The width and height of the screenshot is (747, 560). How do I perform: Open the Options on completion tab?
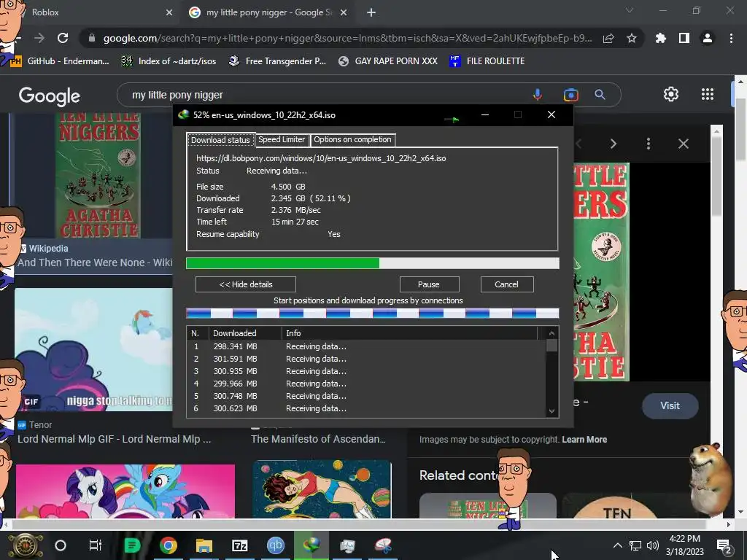pos(352,139)
